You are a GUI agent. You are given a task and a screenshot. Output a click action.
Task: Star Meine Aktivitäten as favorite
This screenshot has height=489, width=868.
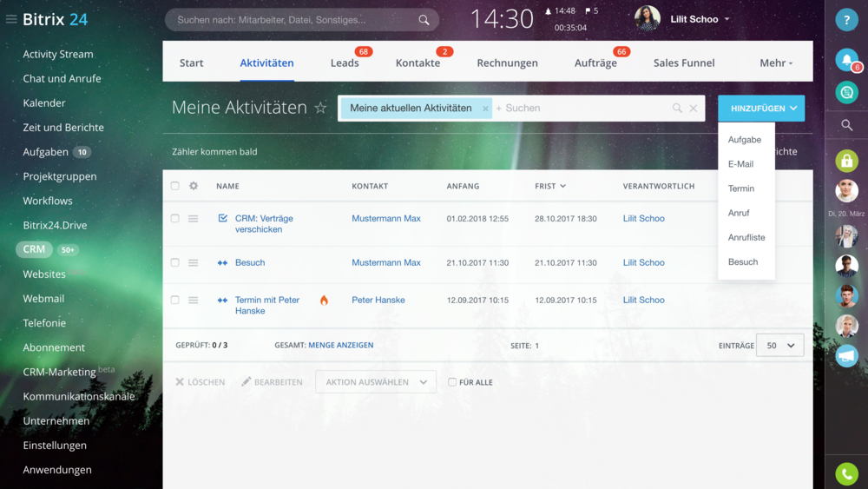tap(320, 108)
